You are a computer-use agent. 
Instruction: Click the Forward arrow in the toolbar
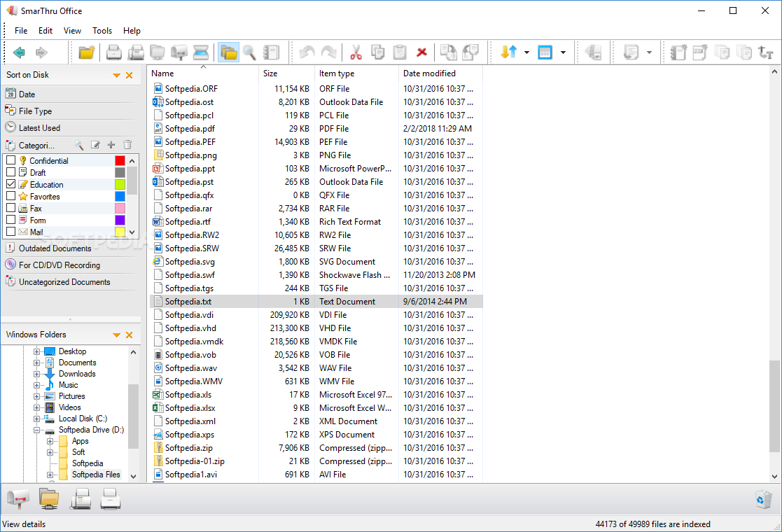(x=41, y=52)
